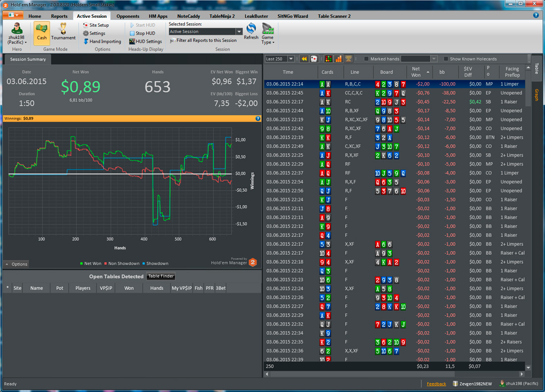This screenshot has width=545, height=392.
Task: Sort open tables by VP$IP column header
Action: pos(106,288)
